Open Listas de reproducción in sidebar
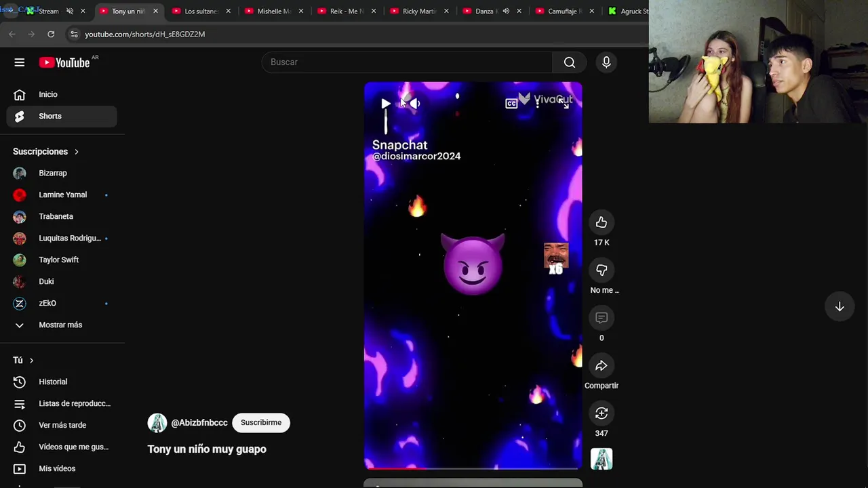868x488 pixels. coord(62,403)
